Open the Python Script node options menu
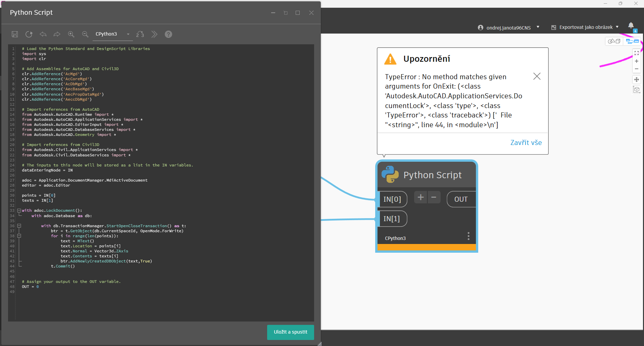644x346 pixels. pos(468,236)
